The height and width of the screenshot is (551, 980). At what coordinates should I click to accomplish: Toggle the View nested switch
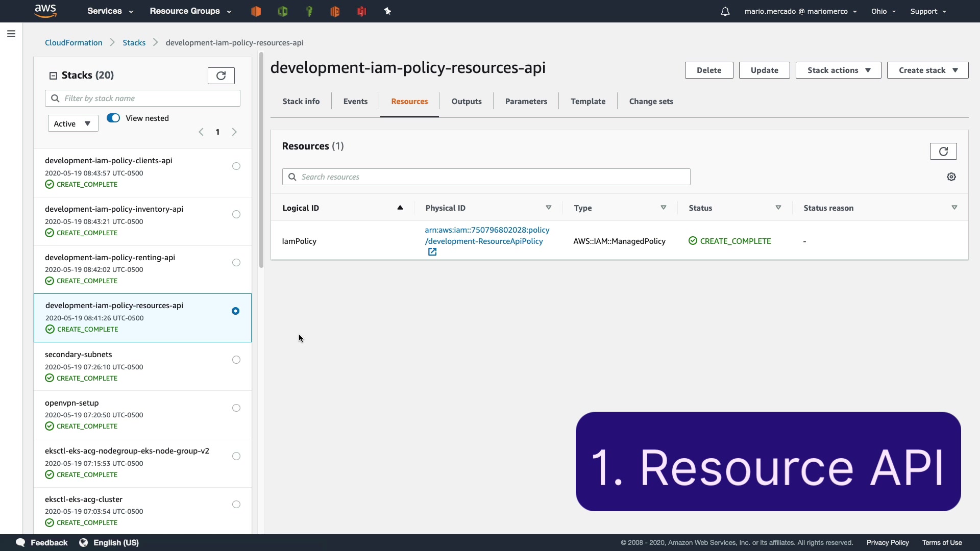[113, 118]
